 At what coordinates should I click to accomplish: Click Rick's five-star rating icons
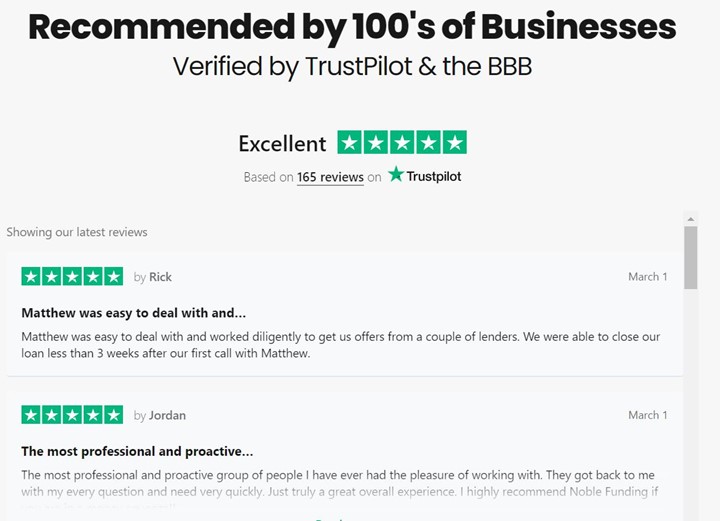pyautogui.click(x=72, y=276)
